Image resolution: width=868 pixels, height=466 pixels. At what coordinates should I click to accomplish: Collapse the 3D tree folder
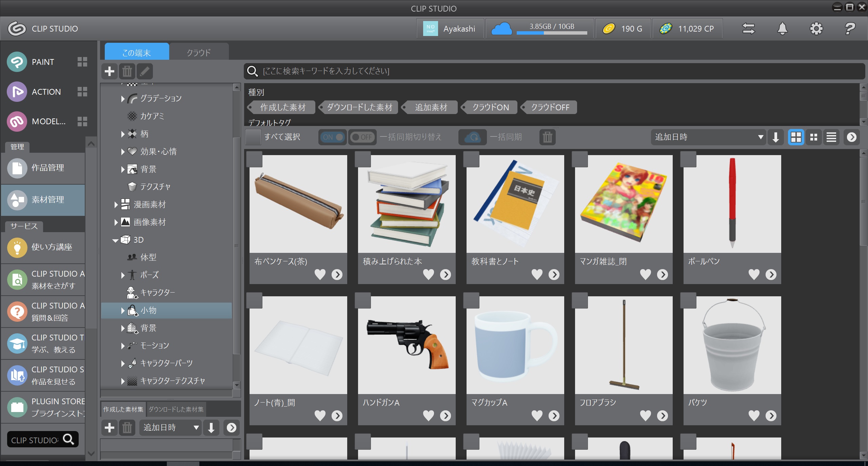click(115, 240)
